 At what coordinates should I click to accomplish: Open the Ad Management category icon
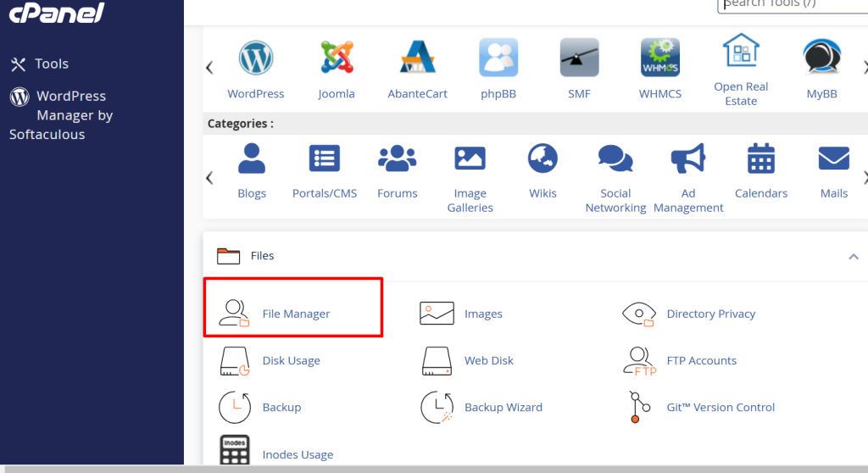tap(688, 159)
